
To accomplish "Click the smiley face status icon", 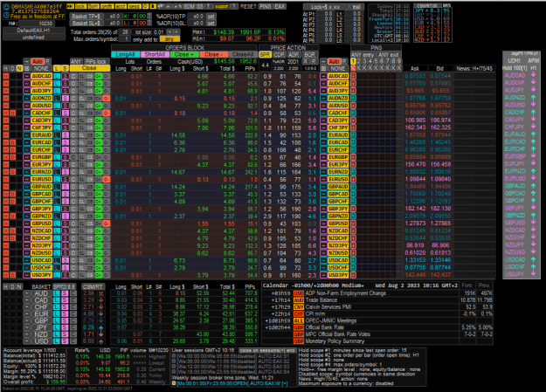I will (x=6, y=7).
